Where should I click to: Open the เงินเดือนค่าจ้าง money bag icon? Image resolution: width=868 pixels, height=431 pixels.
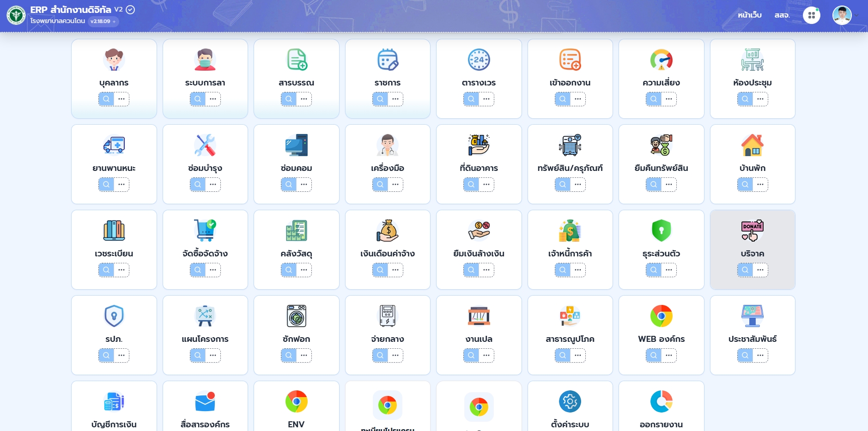pyautogui.click(x=388, y=231)
